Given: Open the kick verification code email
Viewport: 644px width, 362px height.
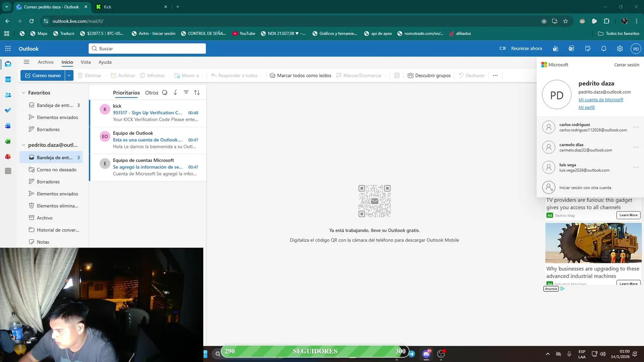Looking at the screenshot, I should 148,113.
